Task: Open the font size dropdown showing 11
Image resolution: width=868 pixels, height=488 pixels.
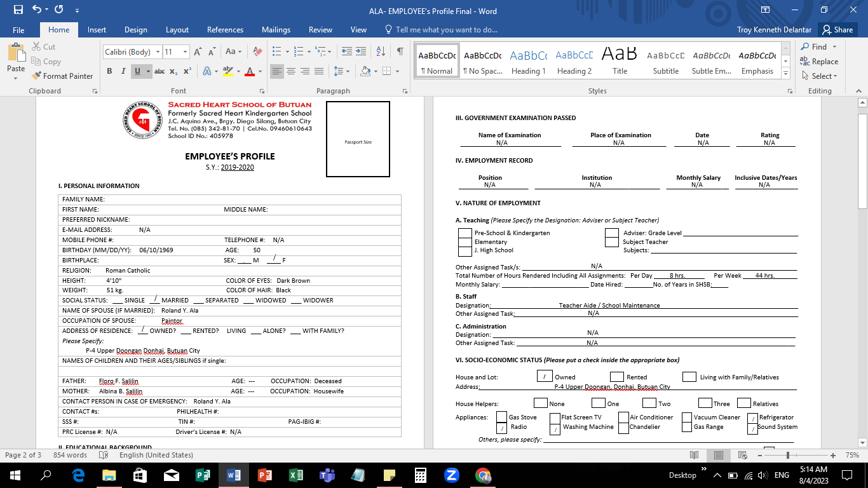Action: (185, 51)
